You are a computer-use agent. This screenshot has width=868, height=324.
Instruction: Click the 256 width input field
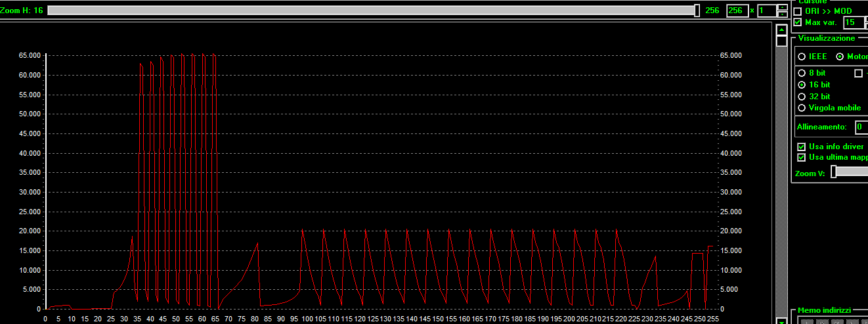[737, 11]
